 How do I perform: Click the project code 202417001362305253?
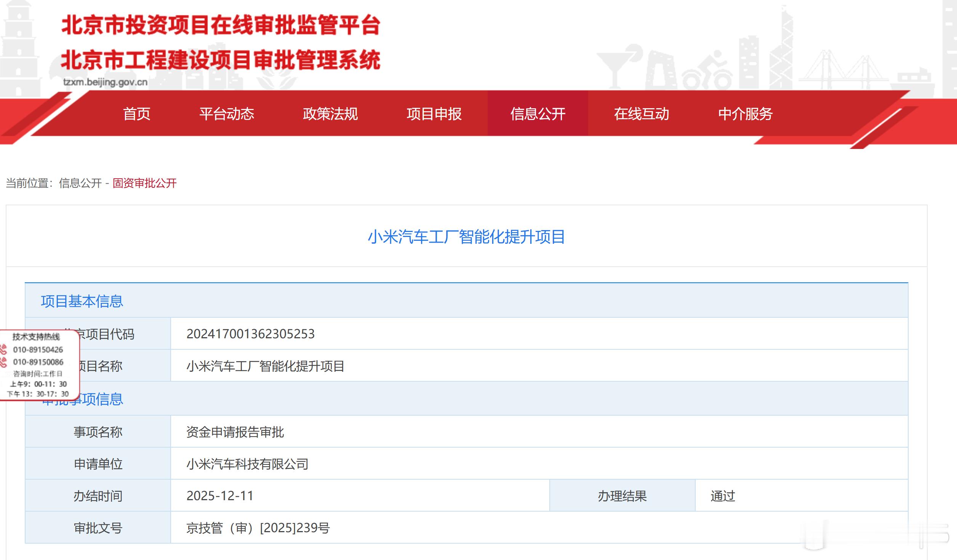(x=250, y=334)
